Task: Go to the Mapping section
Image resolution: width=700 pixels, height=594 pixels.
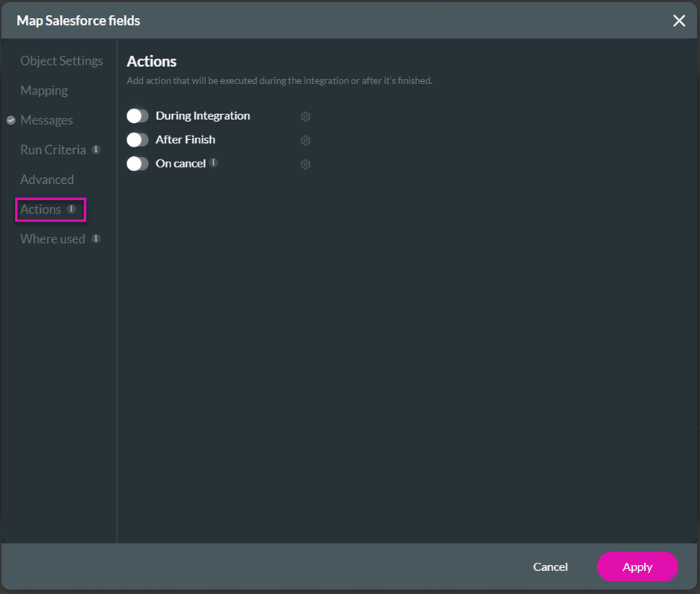Action: [x=44, y=91]
